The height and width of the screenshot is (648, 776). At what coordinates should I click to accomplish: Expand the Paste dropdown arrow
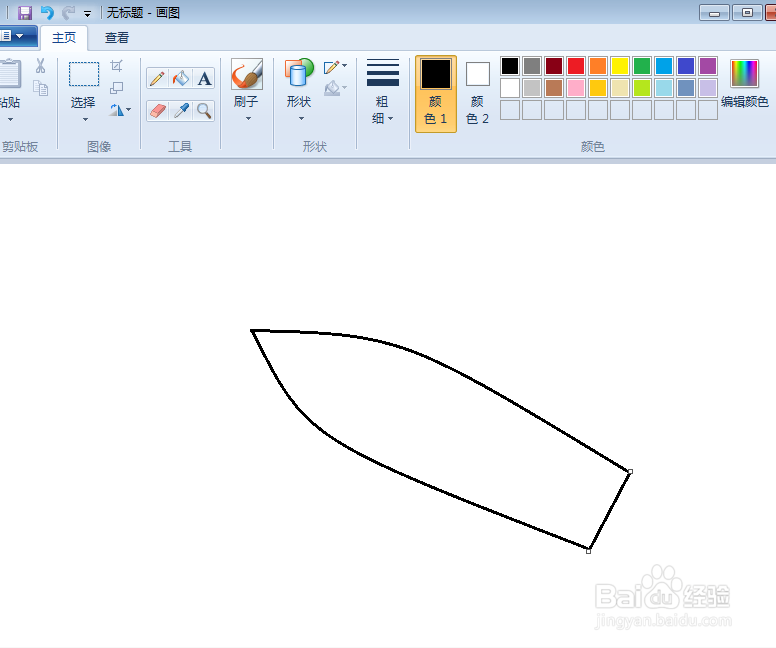coord(10,119)
